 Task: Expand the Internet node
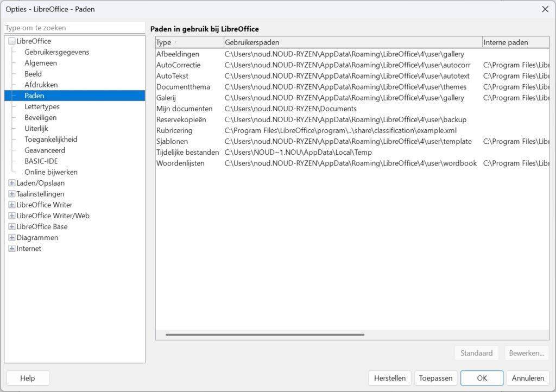[x=12, y=249]
